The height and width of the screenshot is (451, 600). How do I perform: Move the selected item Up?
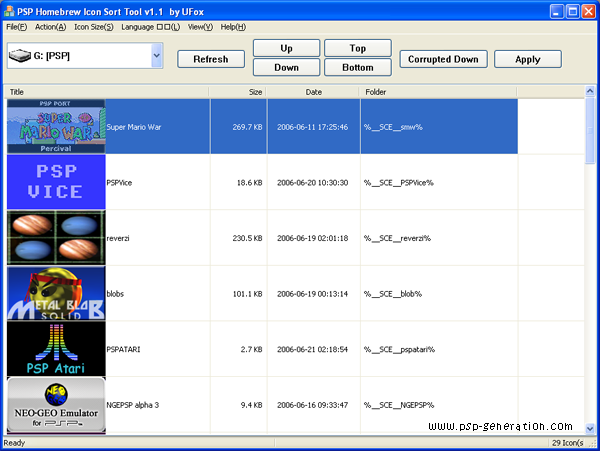pyautogui.click(x=286, y=48)
